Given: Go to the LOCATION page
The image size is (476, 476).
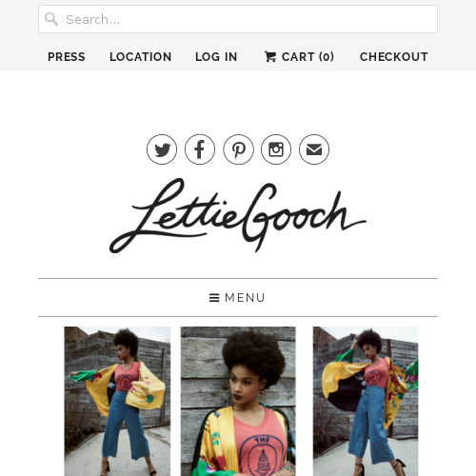Looking at the screenshot, I should (141, 57).
